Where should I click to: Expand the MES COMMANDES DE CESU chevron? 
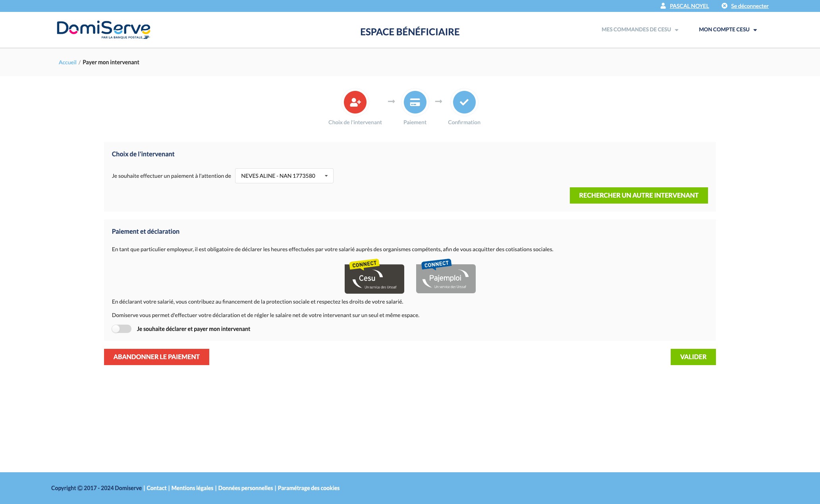click(x=676, y=29)
